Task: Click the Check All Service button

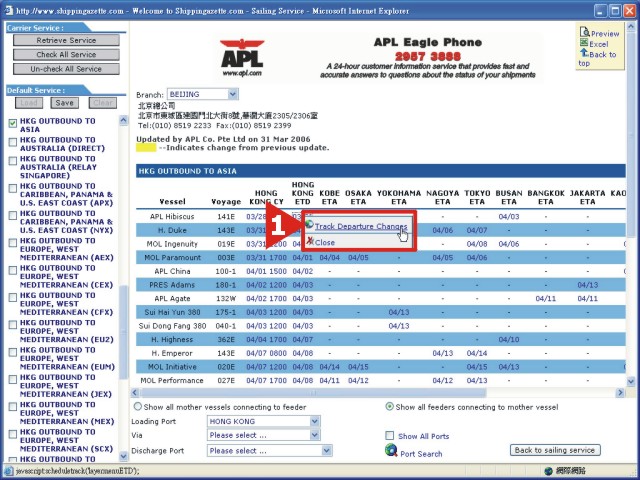Action: 66,54
